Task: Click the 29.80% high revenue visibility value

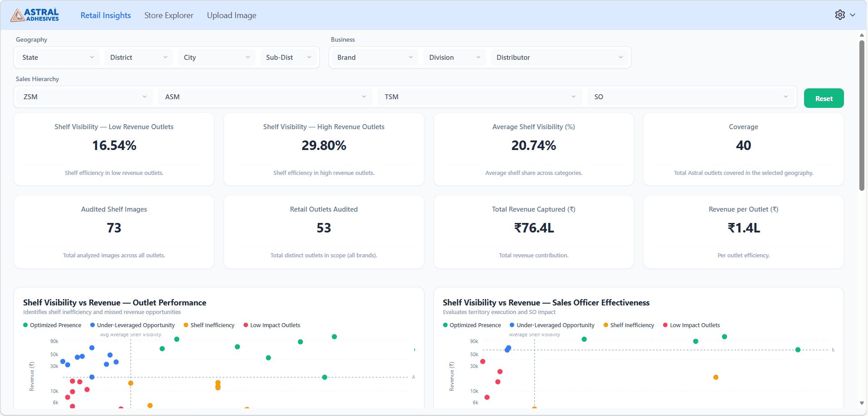Action: (324, 145)
